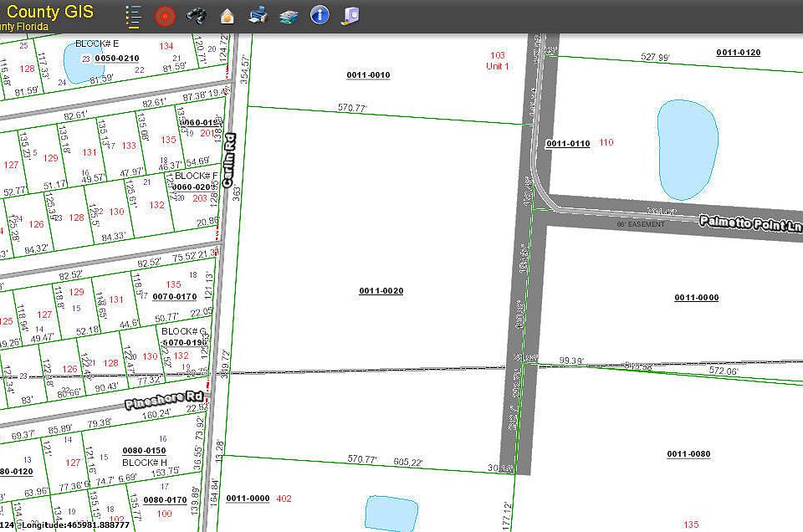This screenshot has height=532, width=803.
Task: Open the binoculars search tool
Action: click(x=196, y=15)
